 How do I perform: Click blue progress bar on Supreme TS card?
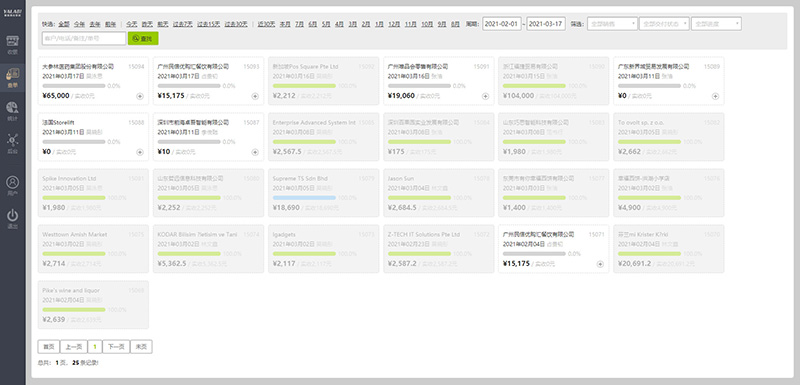click(304, 197)
